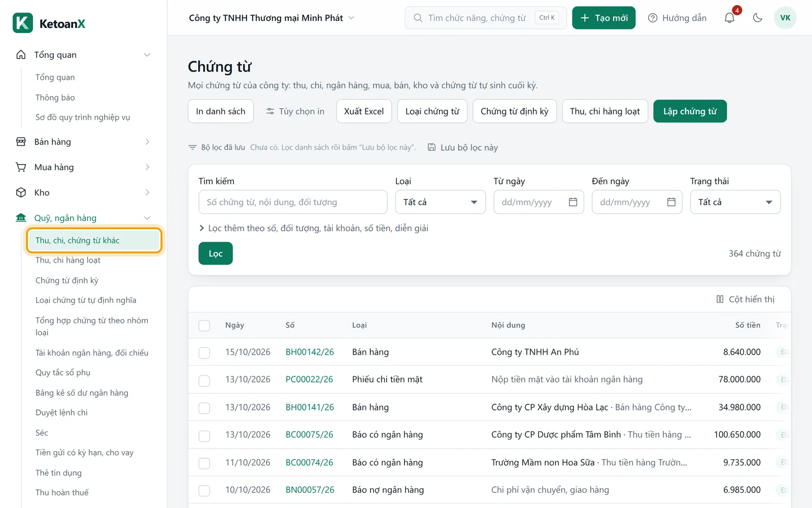Click the In danh sách button
This screenshot has height=508, width=812.
(x=221, y=111)
